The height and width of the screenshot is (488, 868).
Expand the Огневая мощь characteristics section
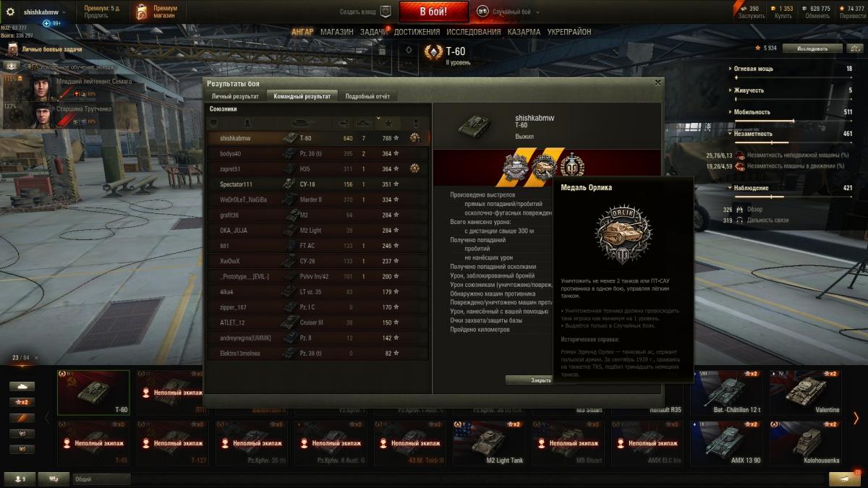753,69
